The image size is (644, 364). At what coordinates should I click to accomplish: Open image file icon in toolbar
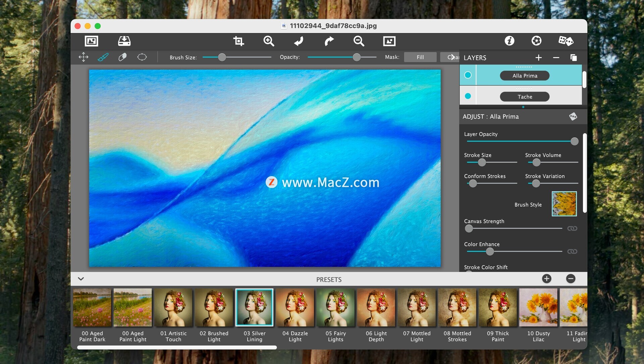91,41
